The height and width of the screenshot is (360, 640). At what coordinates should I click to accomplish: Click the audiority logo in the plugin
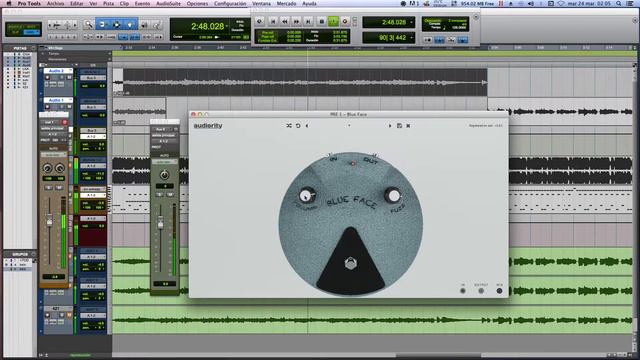(208, 126)
